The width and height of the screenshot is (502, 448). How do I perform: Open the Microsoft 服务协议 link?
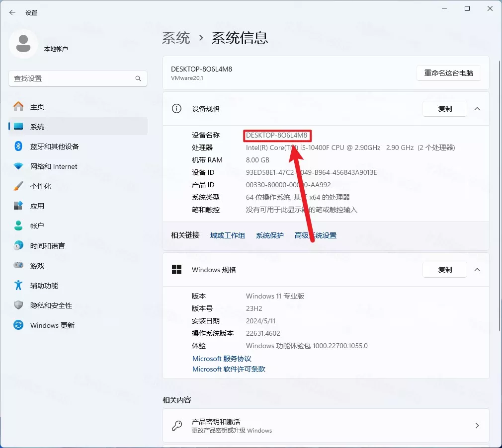[x=222, y=359]
